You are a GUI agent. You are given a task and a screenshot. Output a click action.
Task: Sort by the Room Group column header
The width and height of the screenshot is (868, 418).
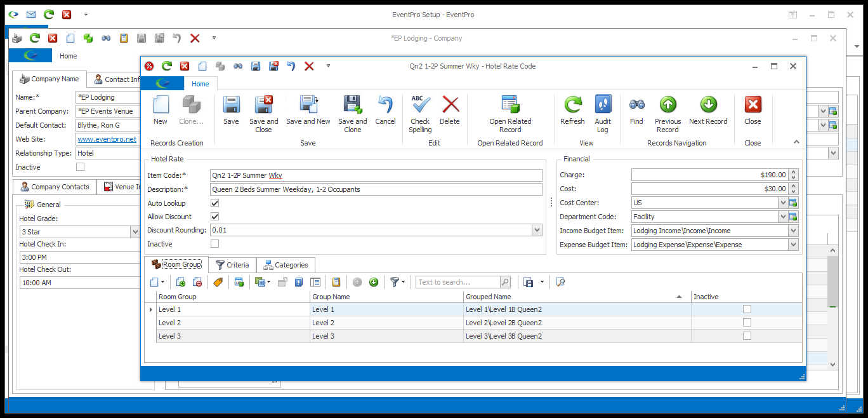233,297
